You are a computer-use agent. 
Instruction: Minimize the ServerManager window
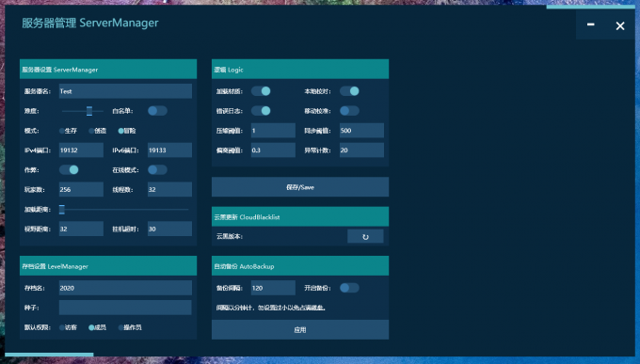tap(591, 25)
